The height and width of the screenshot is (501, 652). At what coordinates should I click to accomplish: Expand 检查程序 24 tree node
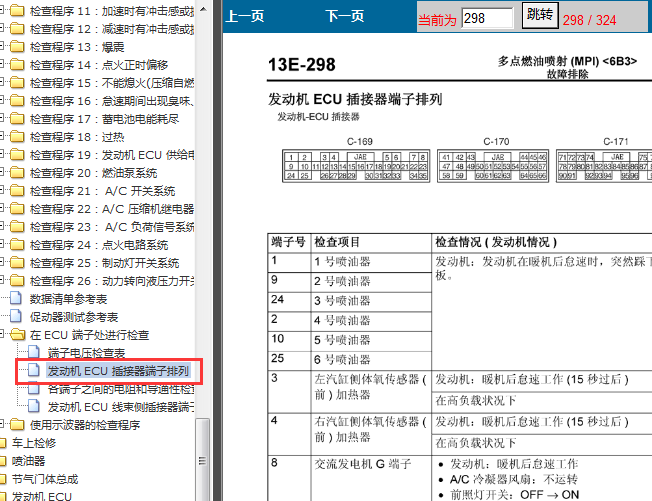(2, 244)
